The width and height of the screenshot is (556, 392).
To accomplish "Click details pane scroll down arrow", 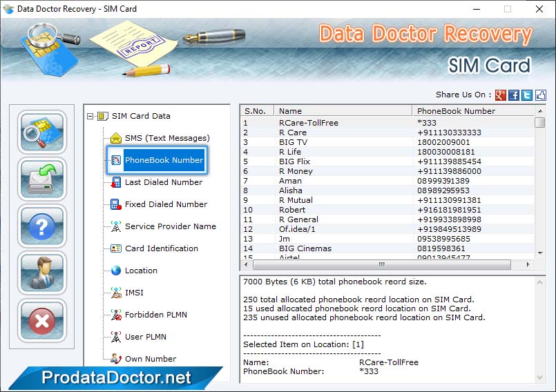I will point(539,378).
